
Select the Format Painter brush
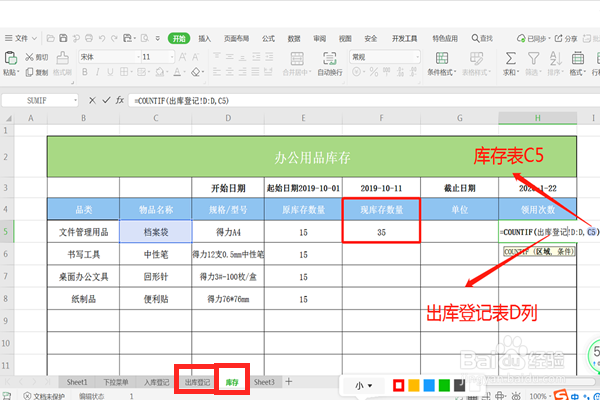(x=62, y=58)
